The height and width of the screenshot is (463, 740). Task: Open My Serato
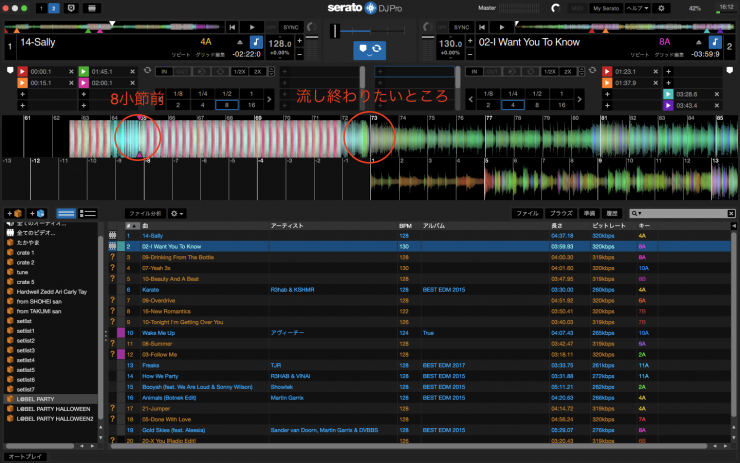(606, 8)
